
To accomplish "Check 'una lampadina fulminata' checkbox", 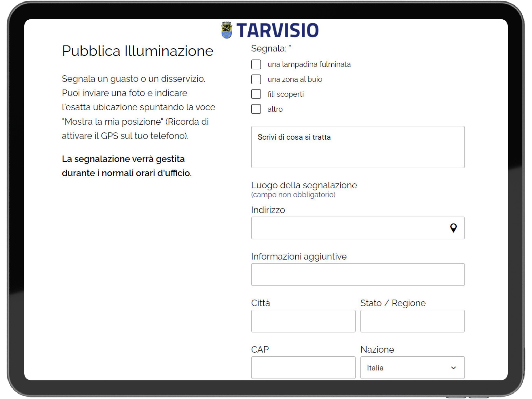I will pos(256,64).
